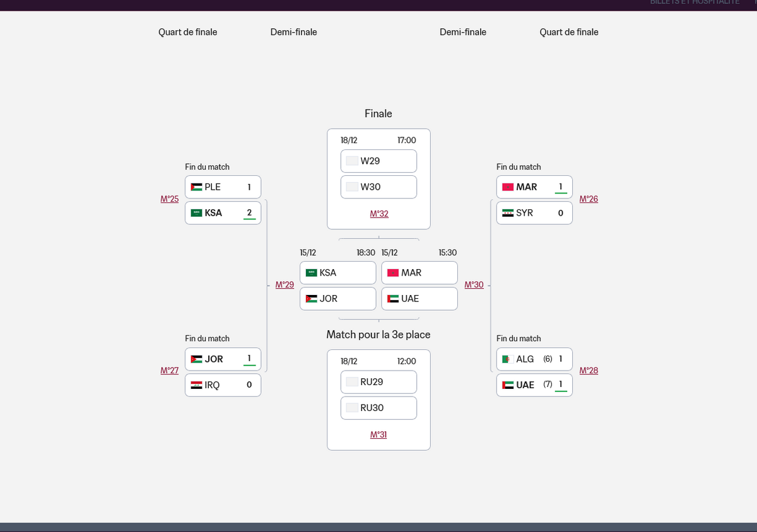Click the Iraq flag next to IRQ
This screenshot has height=532, width=757.
[196, 385]
